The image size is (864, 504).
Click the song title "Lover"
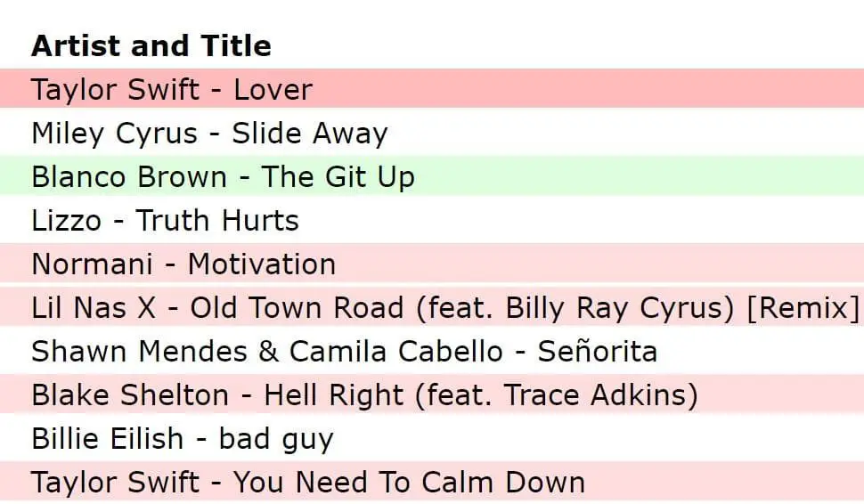273,89
